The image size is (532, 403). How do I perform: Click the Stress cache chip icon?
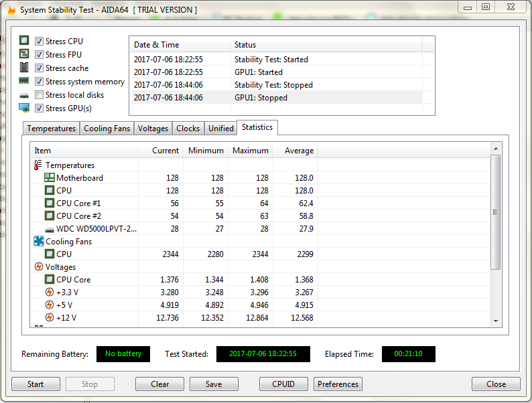pos(24,68)
